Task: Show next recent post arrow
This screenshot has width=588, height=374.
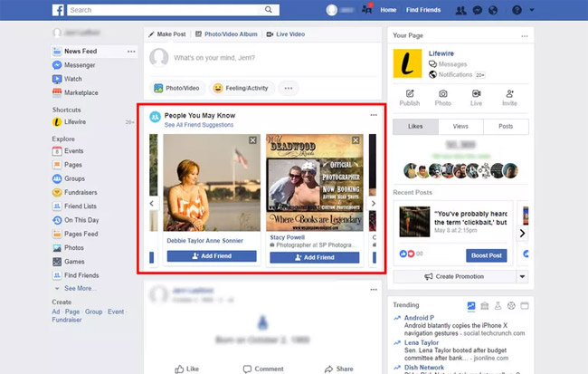Action: tap(522, 234)
